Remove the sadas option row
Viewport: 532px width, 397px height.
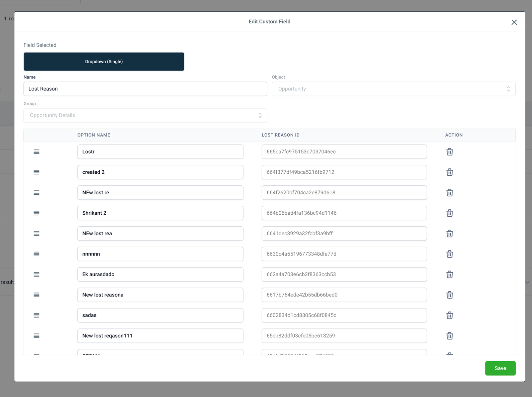[x=450, y=315]
